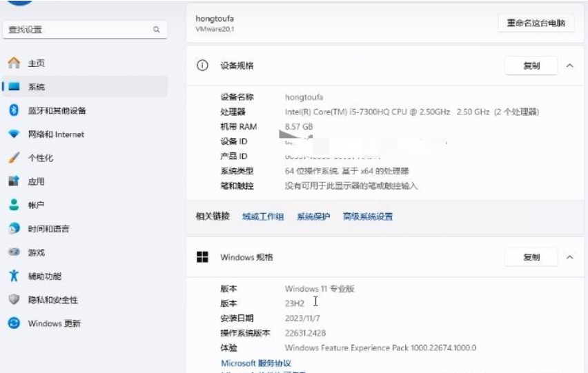Click the device name value hongtoufa
The height and width of the screenshot is (373, 588).
click(x=304, y=97)
